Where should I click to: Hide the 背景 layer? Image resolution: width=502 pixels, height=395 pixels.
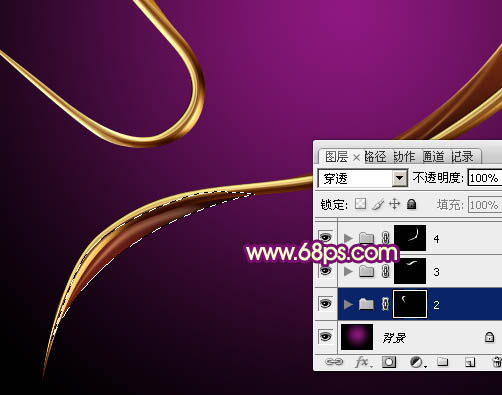tap(326, 337)
